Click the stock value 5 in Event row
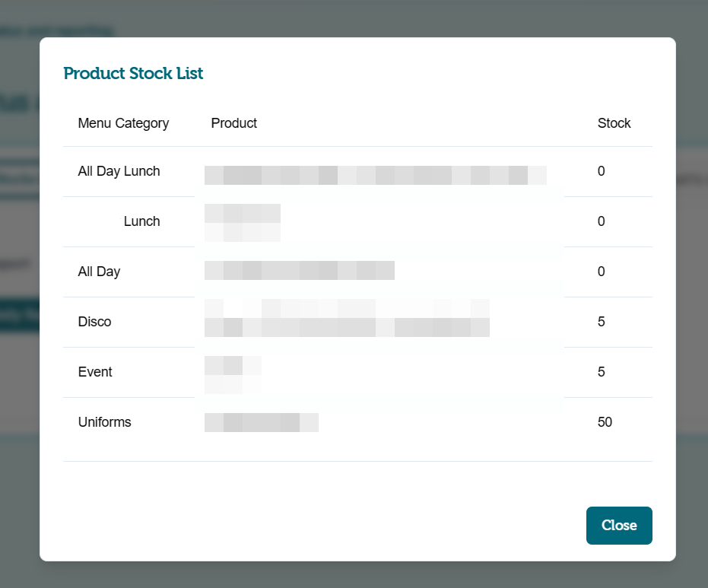This screenshot has height=588, width=708. [x=601, y=372]
